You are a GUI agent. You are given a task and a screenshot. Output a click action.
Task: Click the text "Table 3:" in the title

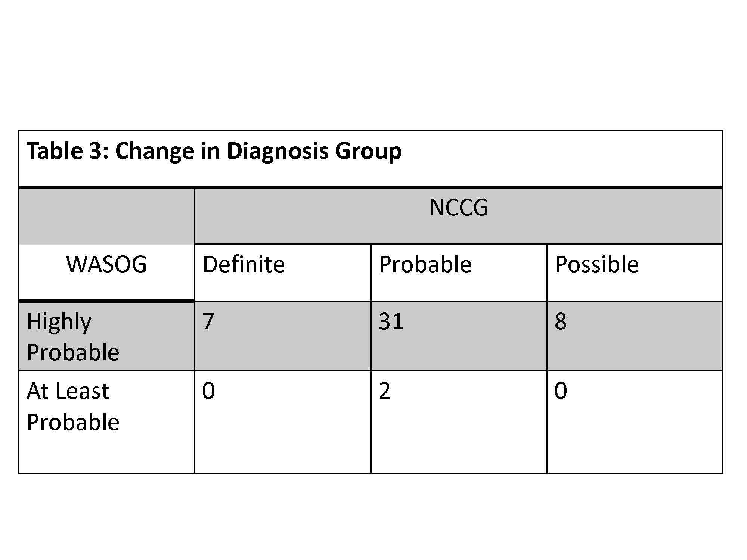pyautogui.click(x=67, y=151)
